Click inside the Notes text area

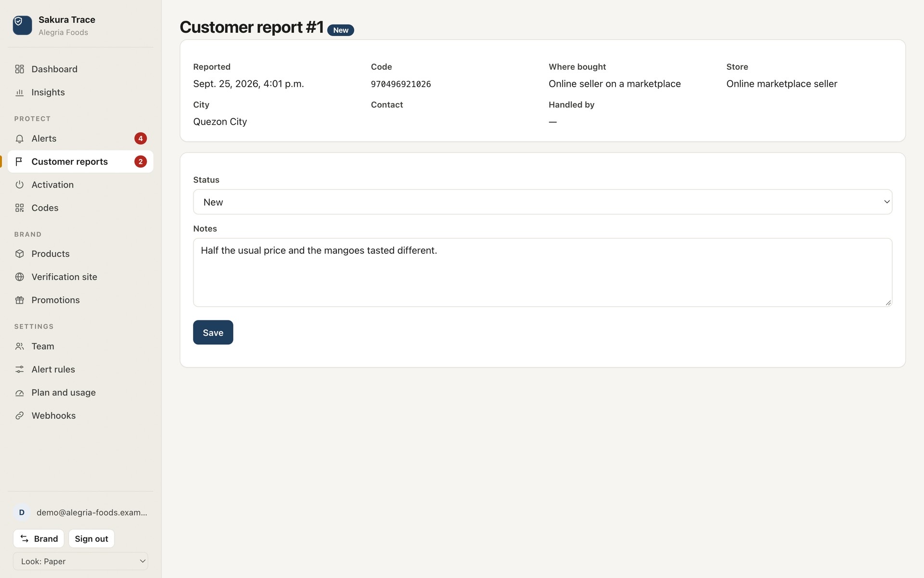coord(542,273)
